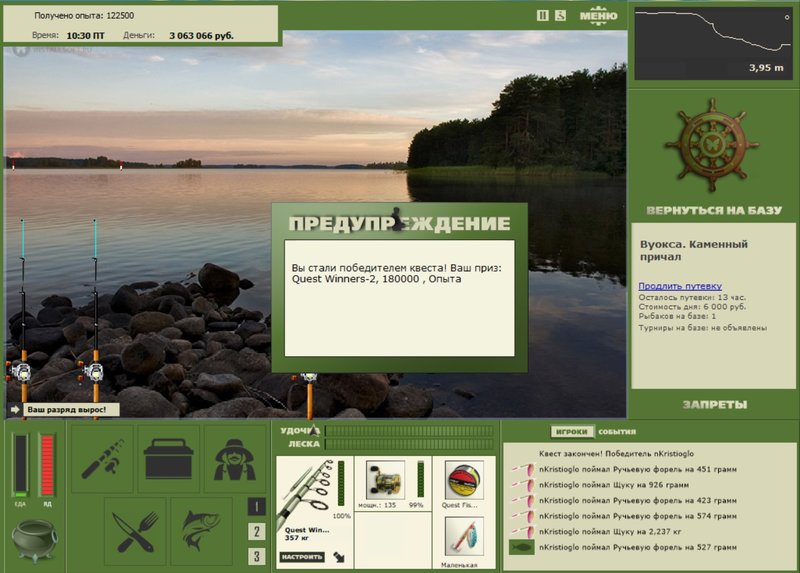Open the СОБЫТИЯ tab

coord(617,432)
